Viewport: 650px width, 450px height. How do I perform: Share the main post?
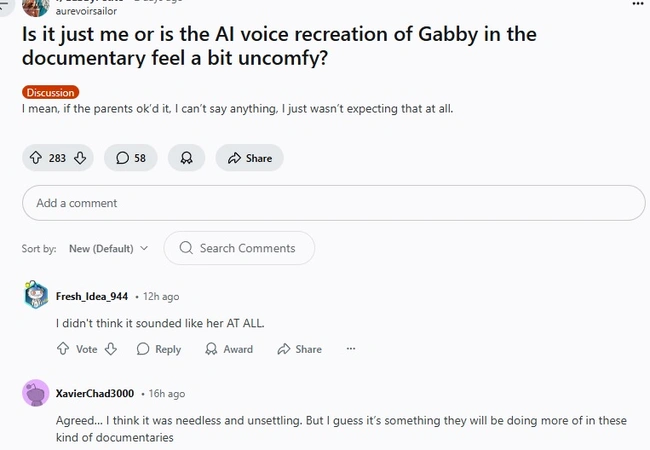pyautogui.click(x=250, y=158)
